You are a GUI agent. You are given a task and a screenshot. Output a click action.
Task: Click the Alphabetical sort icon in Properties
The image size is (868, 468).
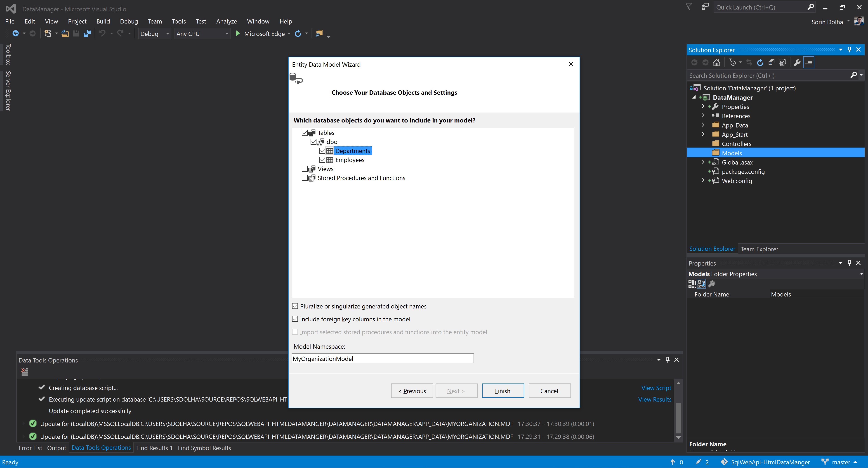point(701,284)
